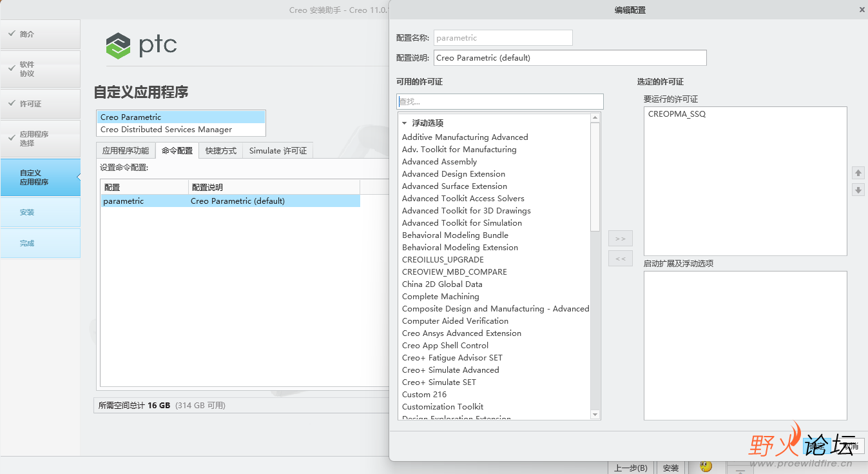Click the 安装 button at bottom
The width and height of the screenshot is (868, 474).
click(671, 468)
